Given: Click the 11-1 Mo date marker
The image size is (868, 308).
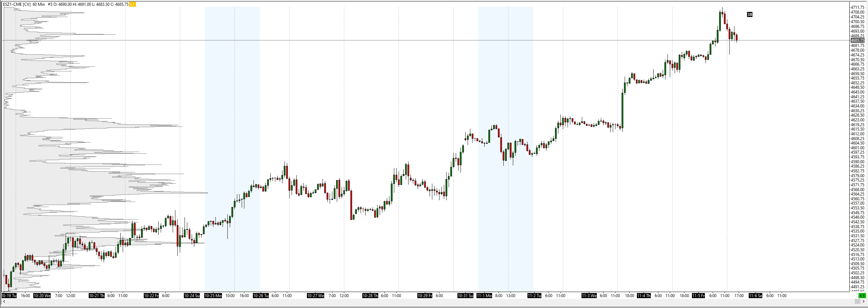Looking at the screenshot, I should click(484, 296).
